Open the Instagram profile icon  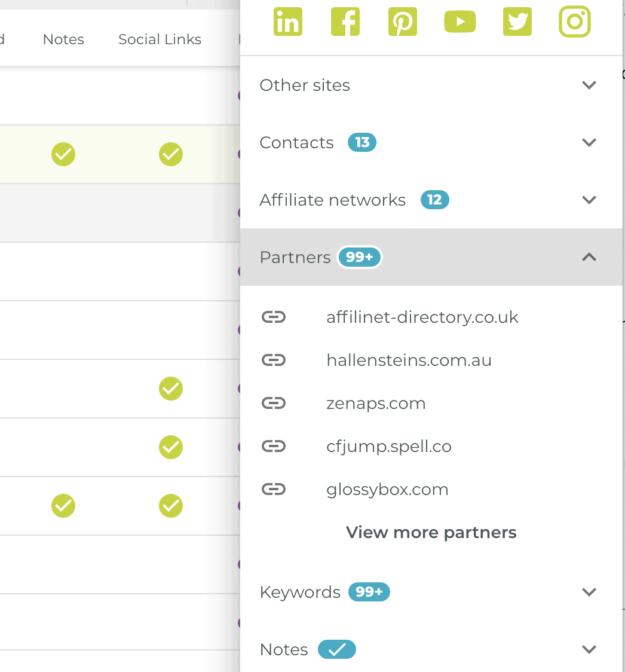[574, 22]
